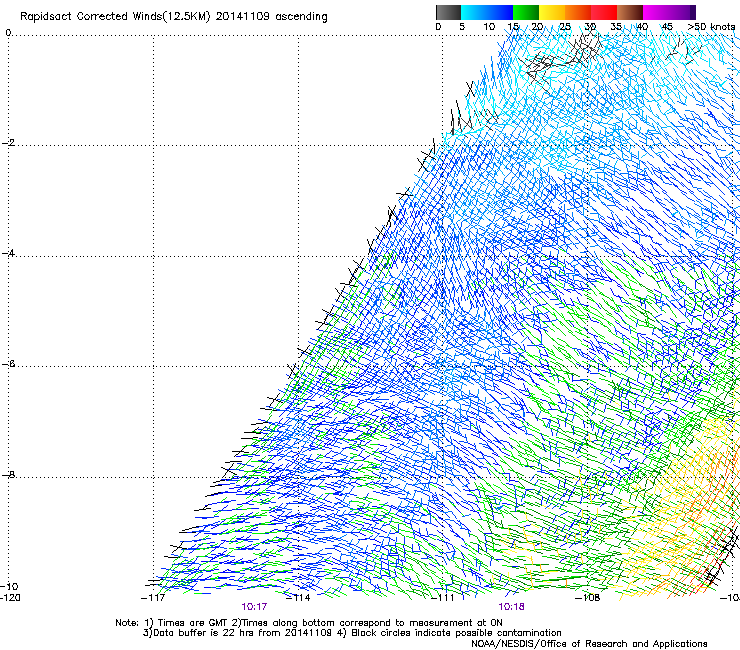740x650 pixels.
Task: Click the magenta 40-45 knots legend segment
Action: point(656,12)
